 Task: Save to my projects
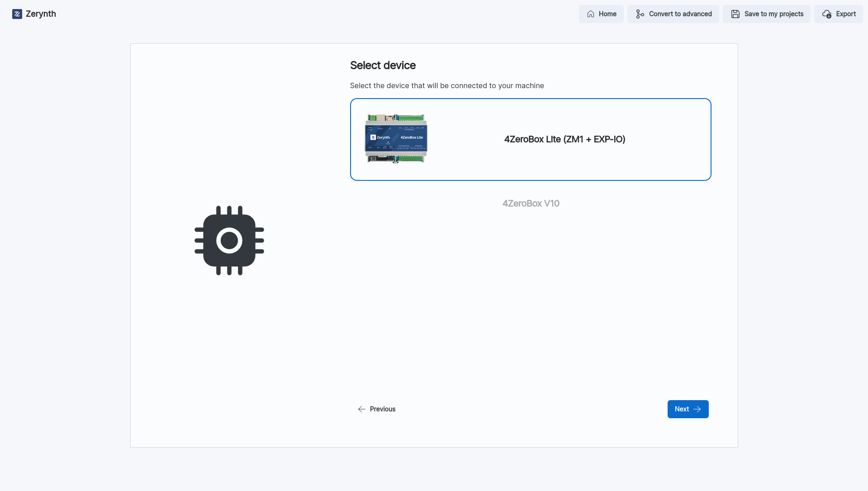[767, 14]
